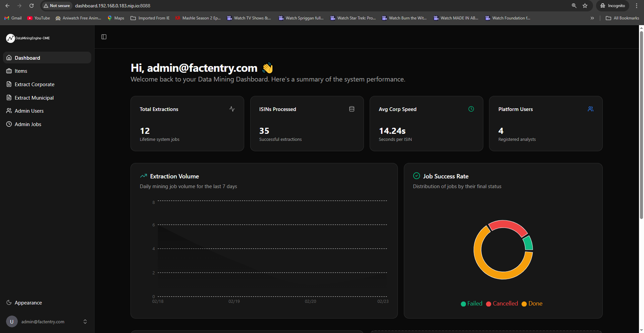The image size is (644, 333).
Task: Open the Watch Foundation bookmark
Action: click(508, 18)
